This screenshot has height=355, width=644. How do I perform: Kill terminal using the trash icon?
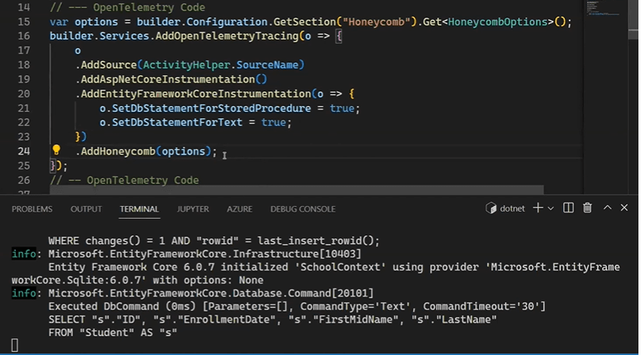click(x=588, y=208)
